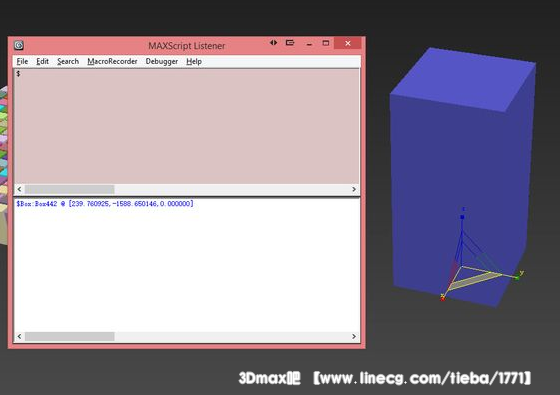The width and height of the screenshot is (560, 395).
Task: Click right arrow of output pane scrollbar
Action: pos(354,336)
